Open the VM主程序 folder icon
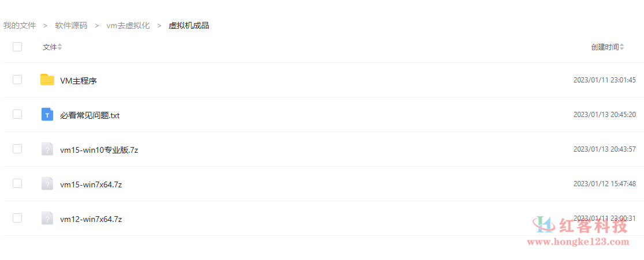Image resolution: width=644 pixels, height=260 pixels. [x=47, y=80]
